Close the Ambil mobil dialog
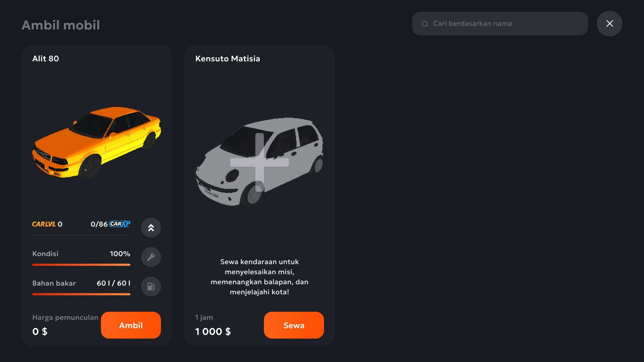The height and width of the screenshot is (362, 644). pos(609,23)
